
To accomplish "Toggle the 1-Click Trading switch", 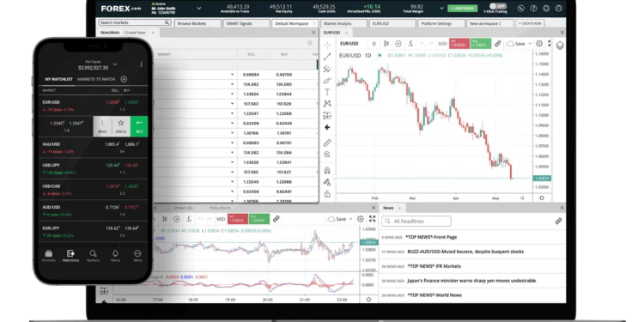I will 498,6.
